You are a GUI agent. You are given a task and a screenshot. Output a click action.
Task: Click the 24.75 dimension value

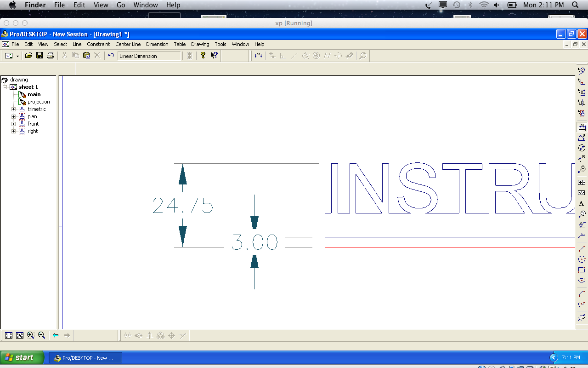coord(183,206)
